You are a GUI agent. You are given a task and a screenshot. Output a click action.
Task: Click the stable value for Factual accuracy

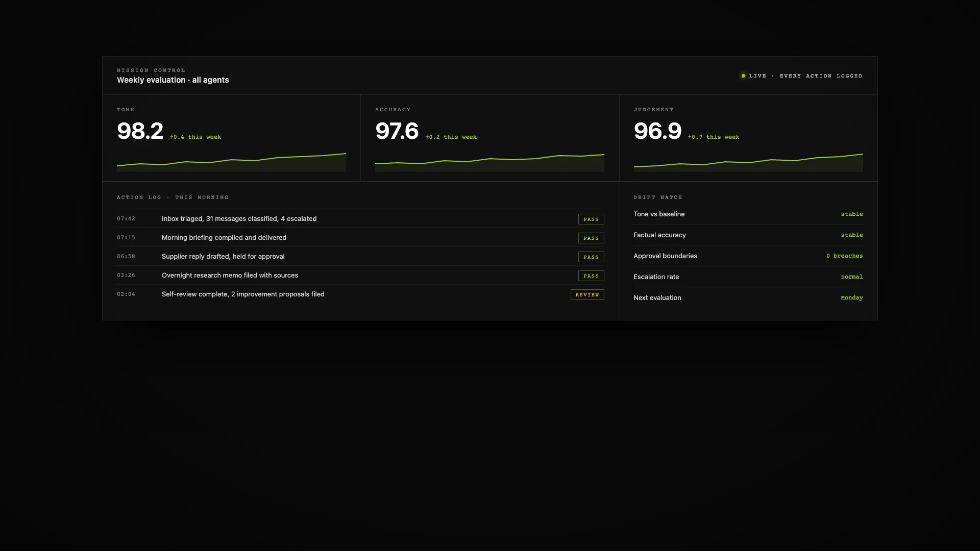852,235
